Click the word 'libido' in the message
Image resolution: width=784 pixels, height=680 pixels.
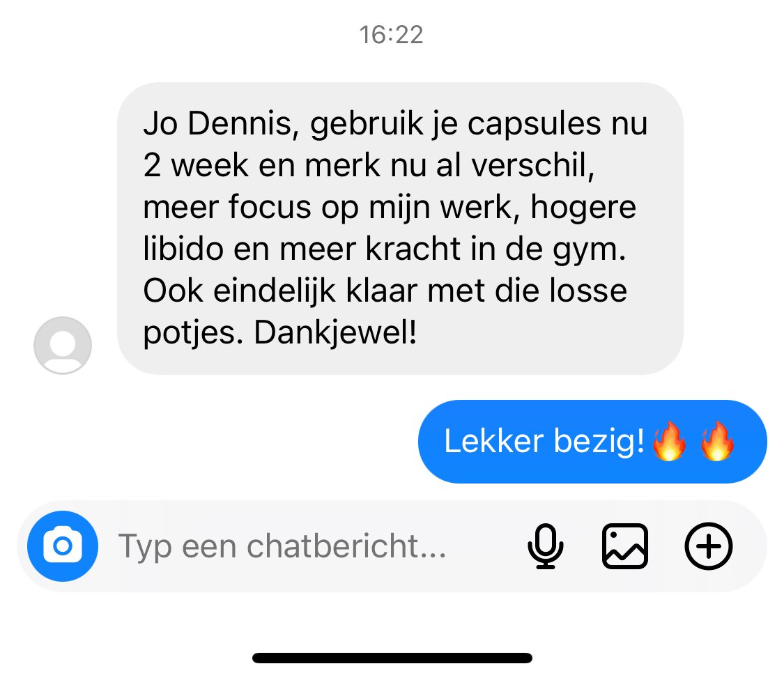183,249
